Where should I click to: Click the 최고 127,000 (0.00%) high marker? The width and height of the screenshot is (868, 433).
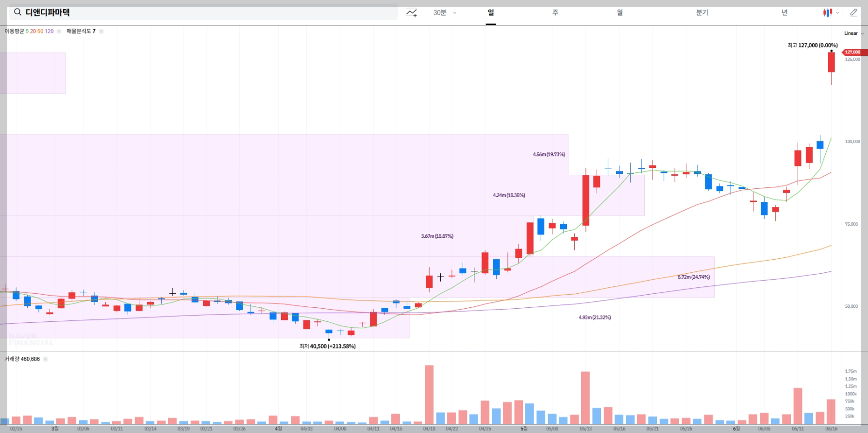point(812,45)
